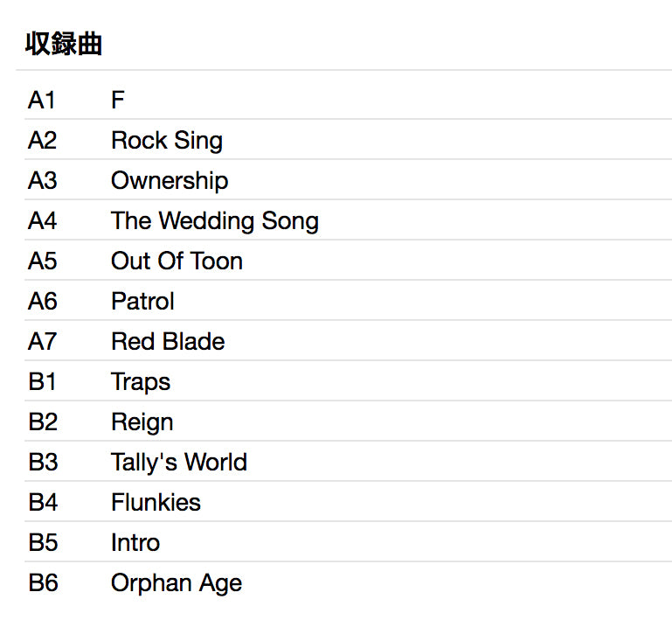Click track position A1
672x627 pixels.
click(x=42, y=101)
